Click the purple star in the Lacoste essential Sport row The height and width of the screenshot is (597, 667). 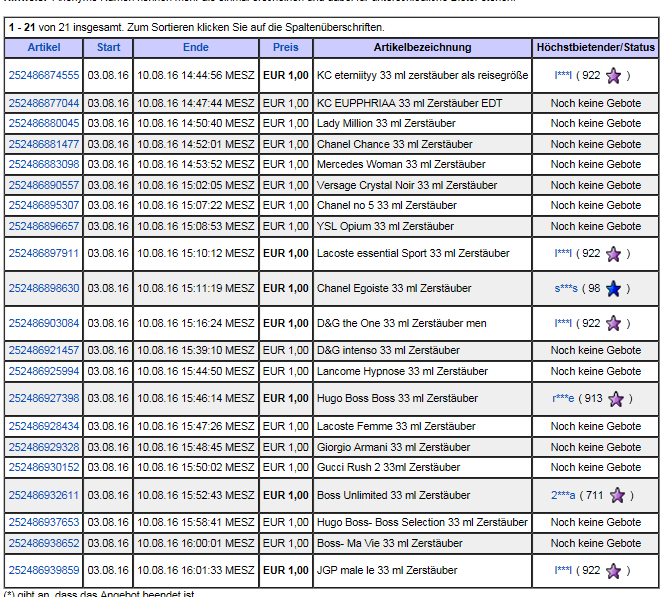point(613,254)
